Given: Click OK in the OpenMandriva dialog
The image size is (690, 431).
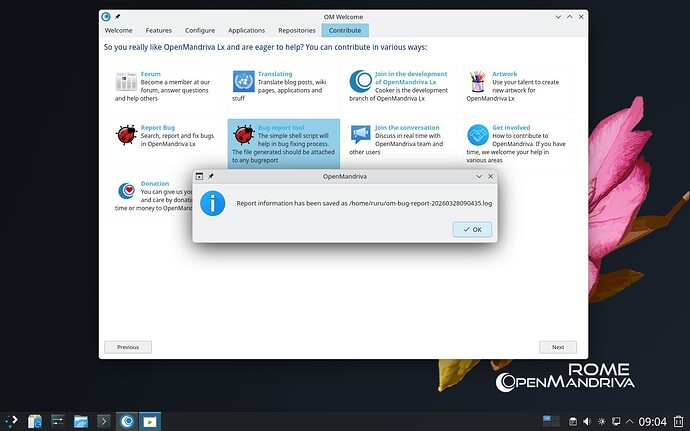Looking at the screenshot, I should point(472,229).
